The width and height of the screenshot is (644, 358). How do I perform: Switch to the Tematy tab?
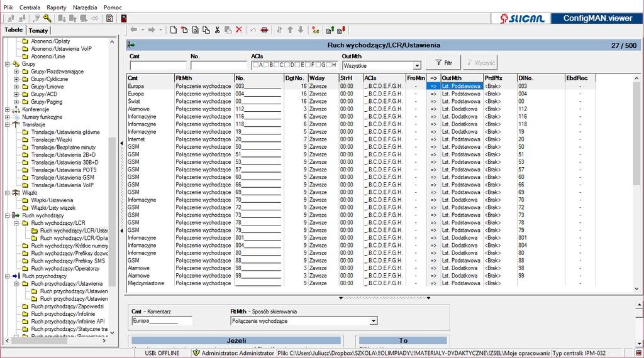click(x=38, y=31)
